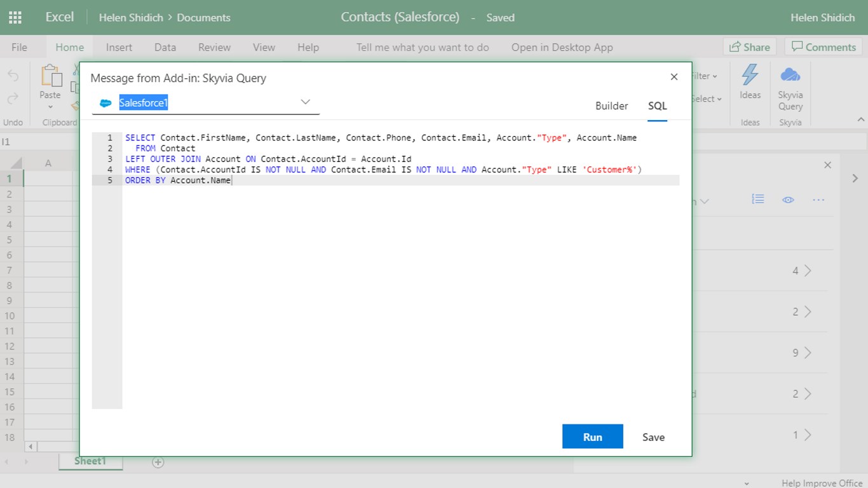Open the Office app launcher grid
Image resolution: width=868 pixels, height=488 pixels.
click(15, 17)
